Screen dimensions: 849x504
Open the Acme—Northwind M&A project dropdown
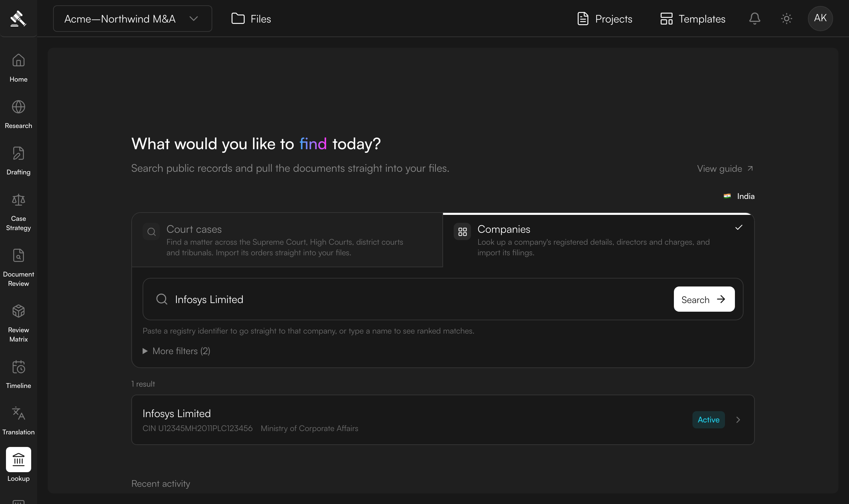(132, 19)
